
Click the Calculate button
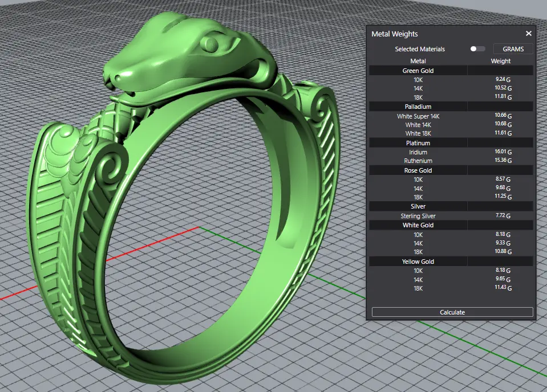click(x=452, y=312)
